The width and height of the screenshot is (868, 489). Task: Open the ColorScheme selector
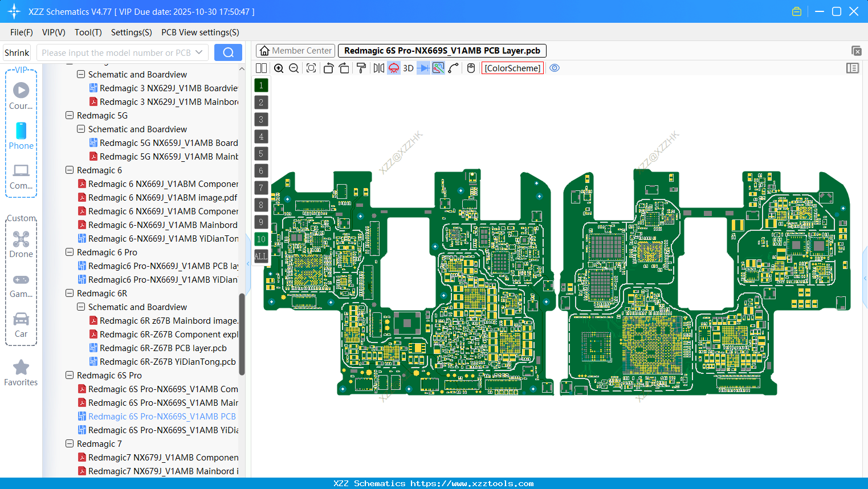click(x=512, y=68)
